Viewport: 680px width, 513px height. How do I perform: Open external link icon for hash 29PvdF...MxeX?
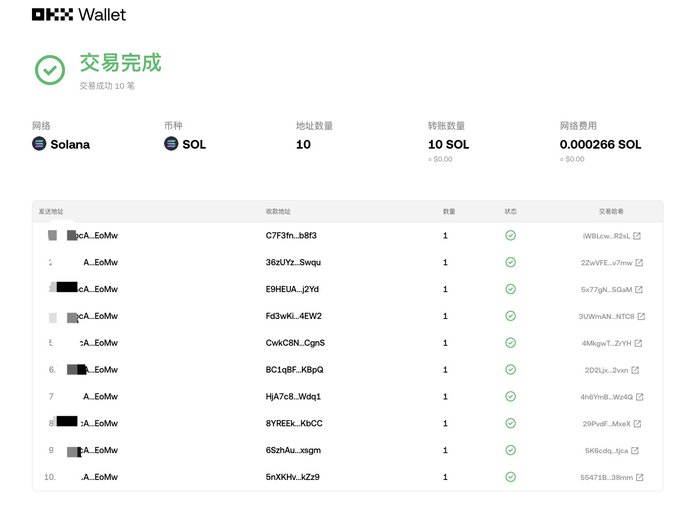(637, 424)
